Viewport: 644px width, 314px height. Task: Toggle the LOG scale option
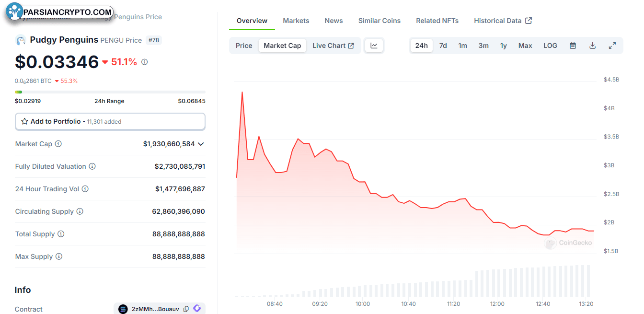[x=550, y=46]
